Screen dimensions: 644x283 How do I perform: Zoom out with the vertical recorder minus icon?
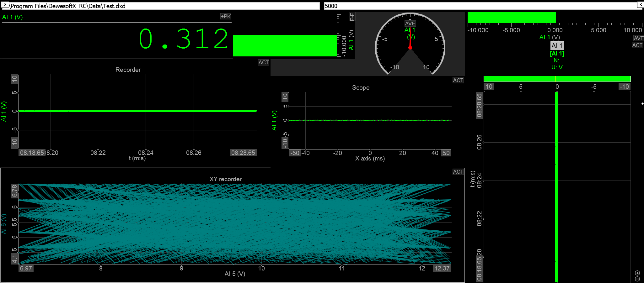637,279
